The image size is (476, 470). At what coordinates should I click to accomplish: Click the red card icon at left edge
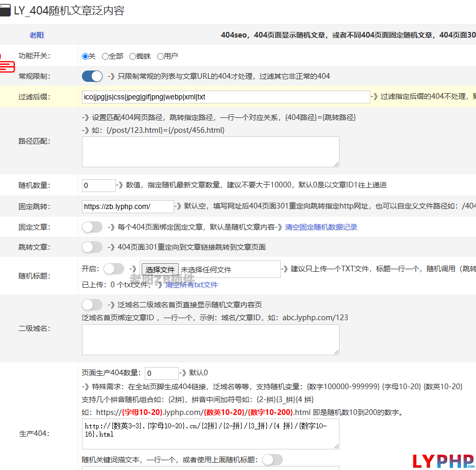(x=7, y=64)
